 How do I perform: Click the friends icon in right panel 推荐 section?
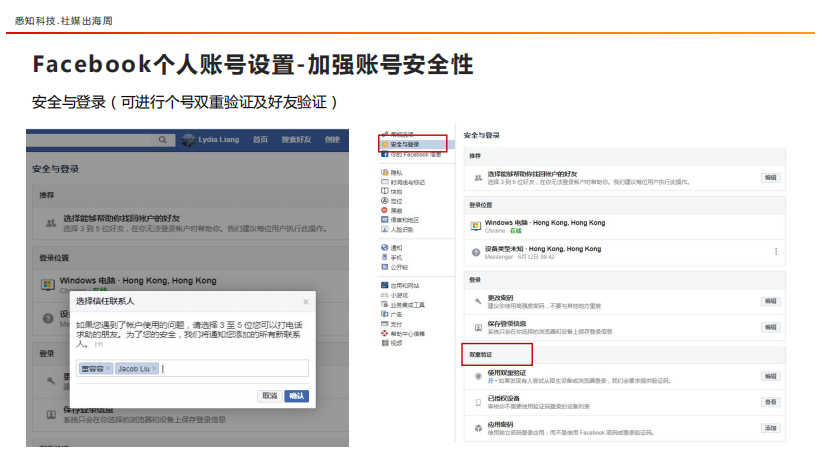pyautogui.click(x=477, y=178)
